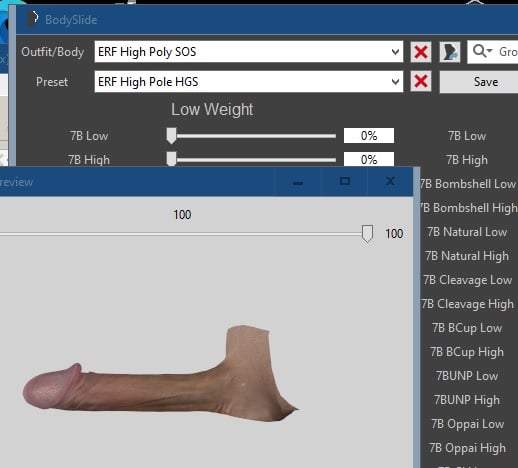The image size is (518, 468).
Task: Click the right-side 7B High label
Action: (x=467, y=160)
